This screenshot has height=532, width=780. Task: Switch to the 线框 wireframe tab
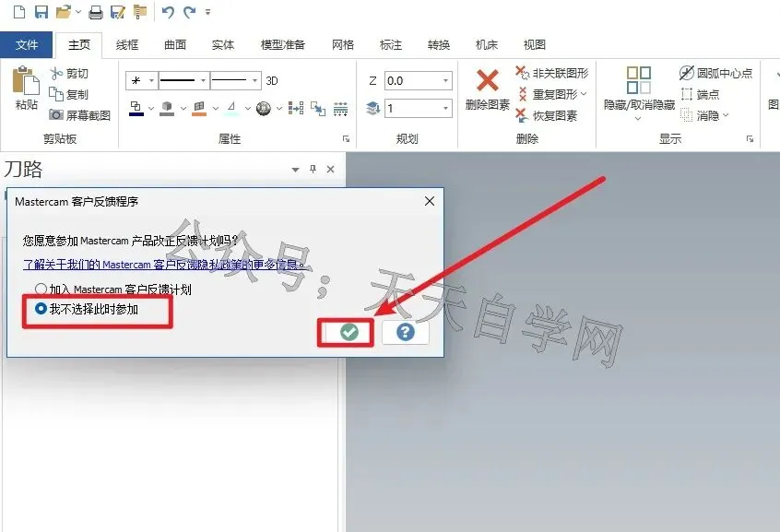coord(127,45)
